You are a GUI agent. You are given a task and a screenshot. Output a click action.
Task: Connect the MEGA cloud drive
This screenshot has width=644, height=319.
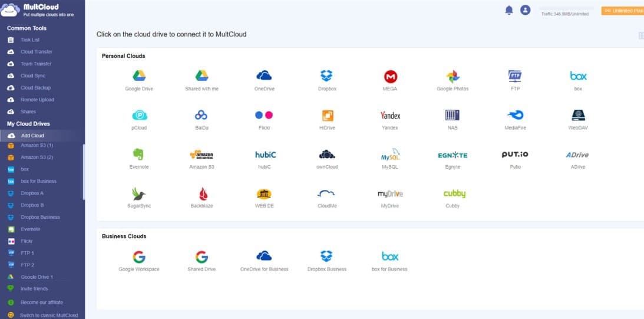click(x=390, y=81)
